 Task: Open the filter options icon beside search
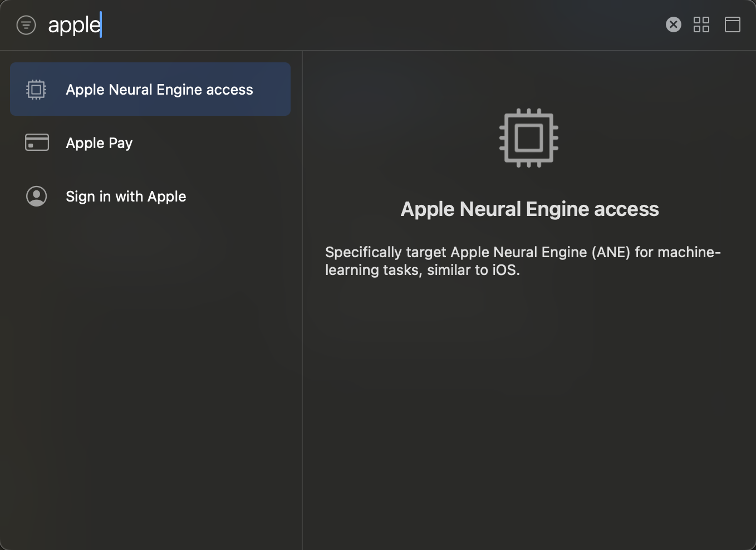(x=26, y=25)
